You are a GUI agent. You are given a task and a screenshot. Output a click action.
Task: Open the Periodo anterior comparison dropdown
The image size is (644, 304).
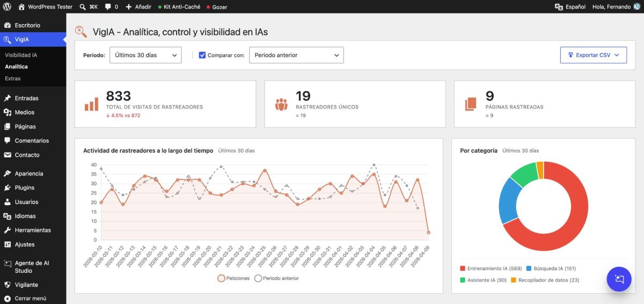click(296, 55)
